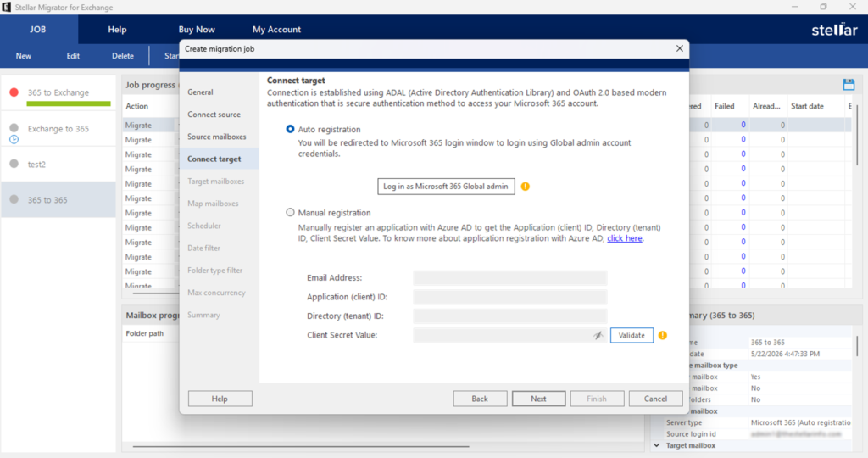This screenshot has height=458, width=868.
Task: Click the horizontal scrollbar at bottom of main window
Action: 301,446
